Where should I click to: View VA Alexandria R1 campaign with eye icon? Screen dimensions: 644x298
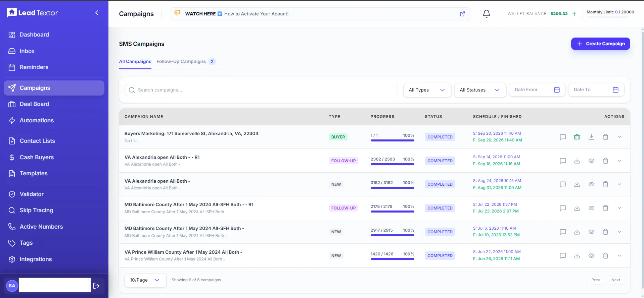click(591, 161)
